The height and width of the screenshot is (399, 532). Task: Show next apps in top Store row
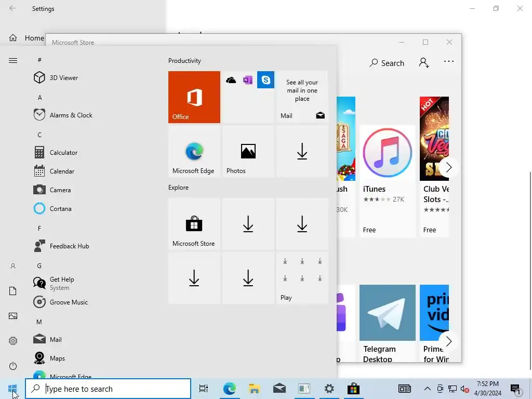[x=448, y=167]
